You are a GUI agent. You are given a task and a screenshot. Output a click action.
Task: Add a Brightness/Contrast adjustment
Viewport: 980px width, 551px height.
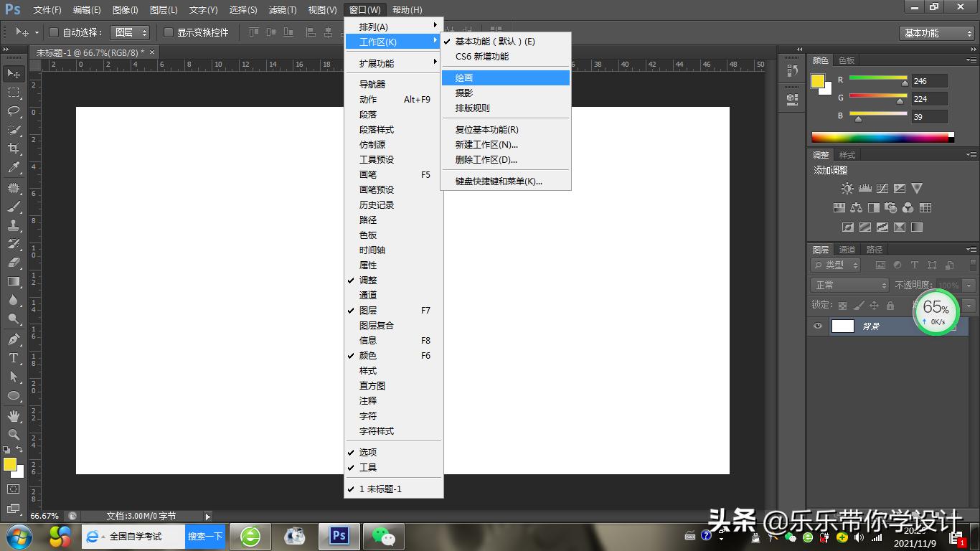point(847,189)
